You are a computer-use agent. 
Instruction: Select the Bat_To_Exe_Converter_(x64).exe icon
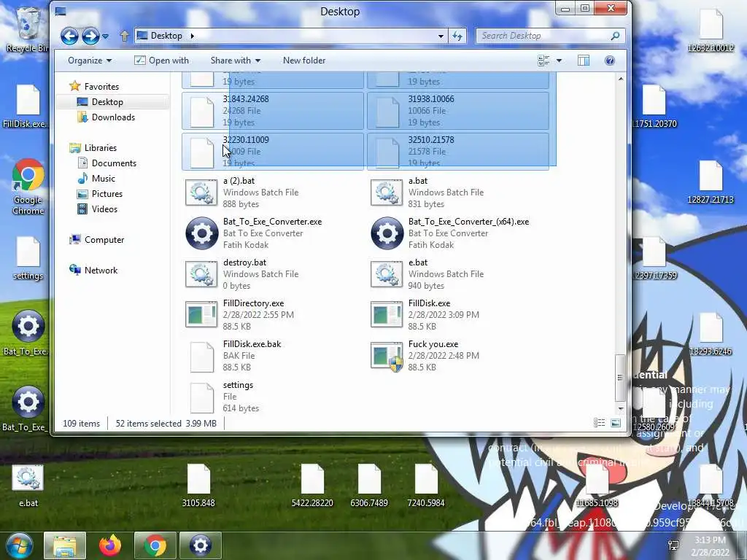[387, 233]
